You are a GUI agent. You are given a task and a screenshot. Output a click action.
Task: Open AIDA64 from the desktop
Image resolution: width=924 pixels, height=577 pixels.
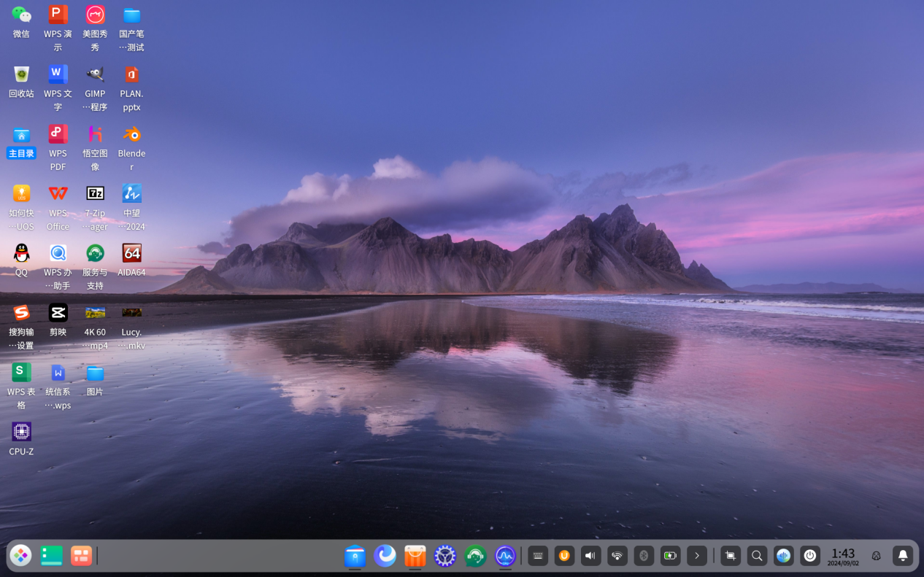pyautogui.click(x=131, y=253)
